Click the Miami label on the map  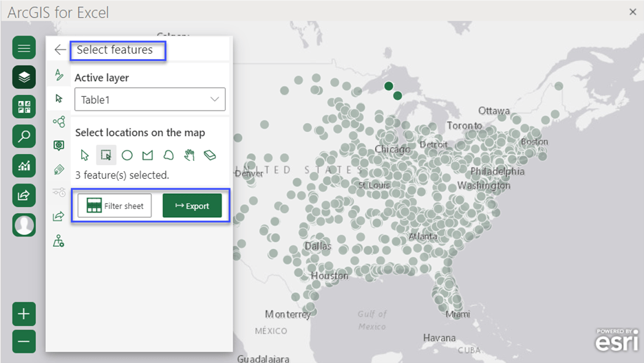coord(458,314)
